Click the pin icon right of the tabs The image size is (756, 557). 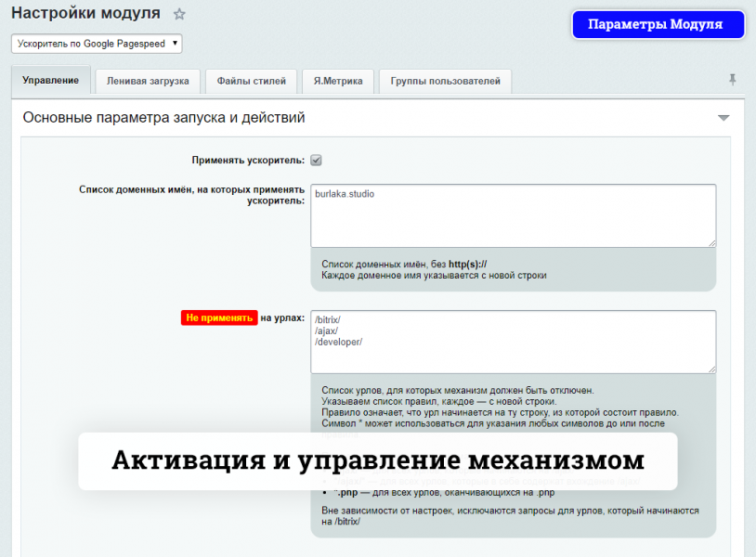(x=733, y=80)
